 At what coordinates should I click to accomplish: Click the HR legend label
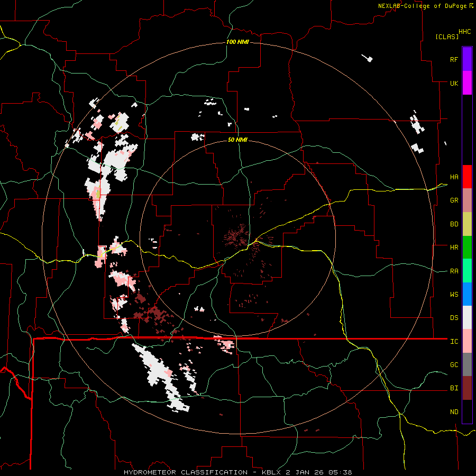(454, 248)
